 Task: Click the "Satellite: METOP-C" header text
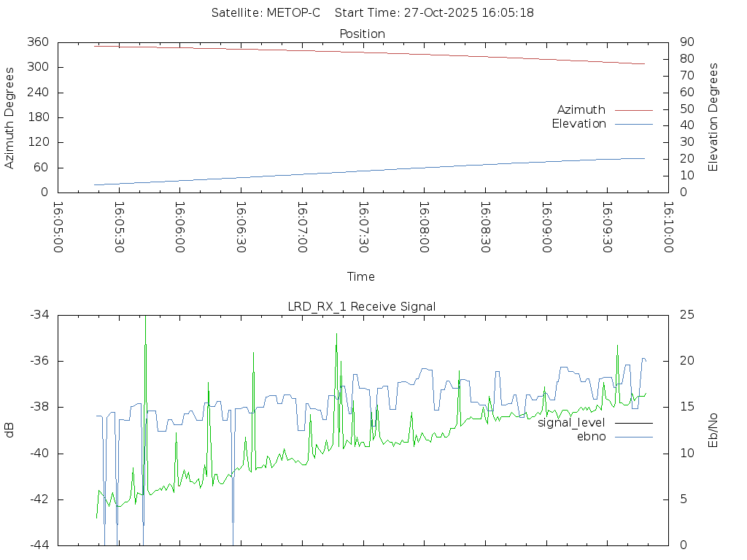(x=266, y=13)
